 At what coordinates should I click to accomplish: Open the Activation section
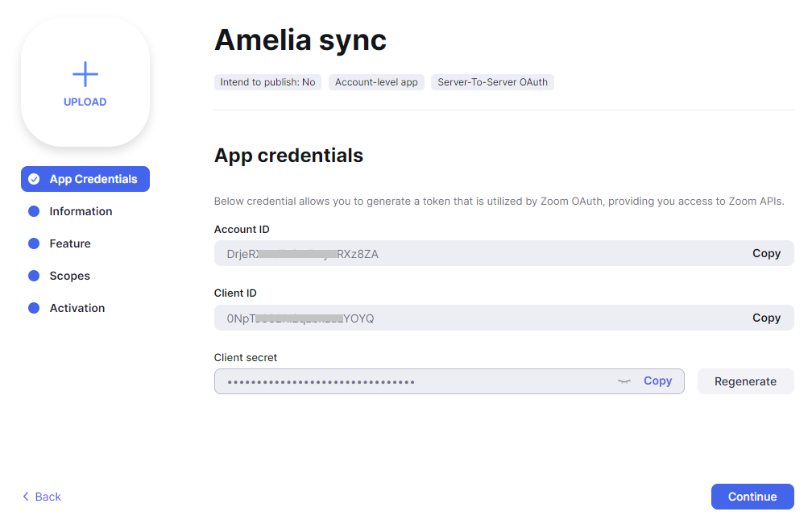77,308
